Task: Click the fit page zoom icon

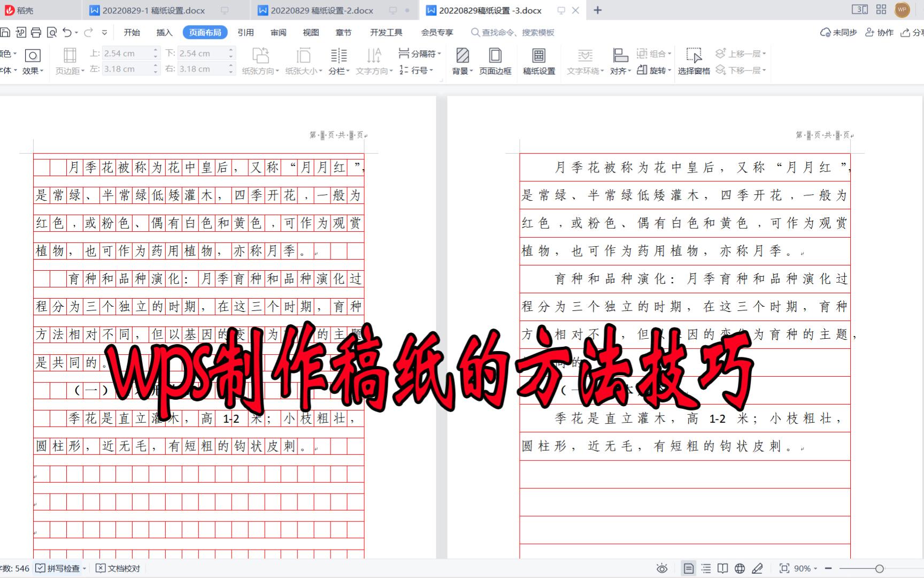Action: [x=784, y=568]
